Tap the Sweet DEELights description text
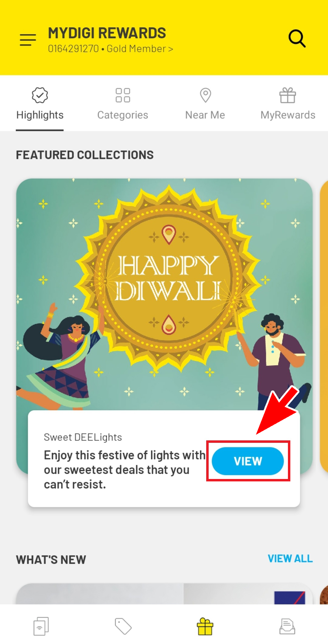 pos(125,470)
